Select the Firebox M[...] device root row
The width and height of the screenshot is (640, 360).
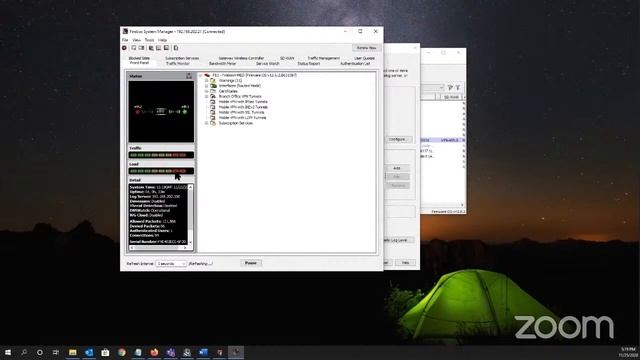[254, 75]
